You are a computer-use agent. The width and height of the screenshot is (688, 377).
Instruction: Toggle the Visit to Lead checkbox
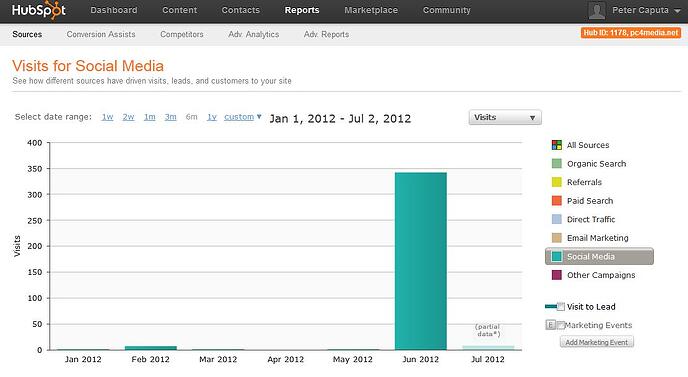[561, 307]
